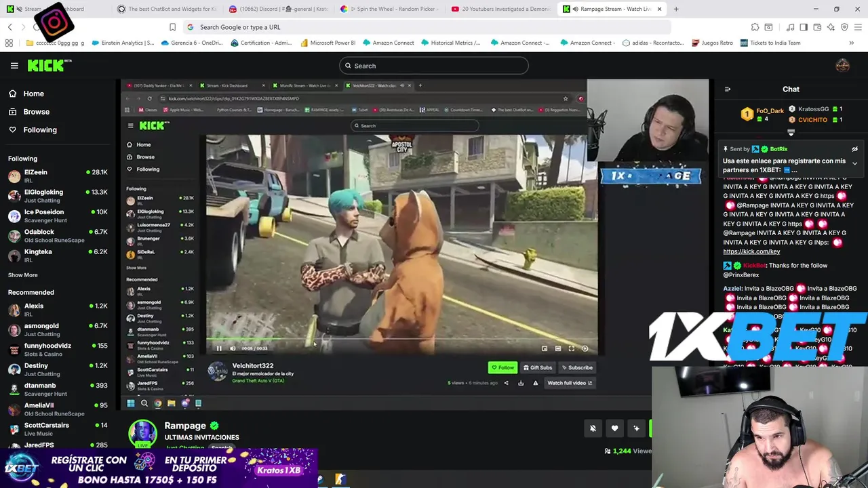Switch to the Spin the Wheel tab
This screenshot has height=488, width=868.
389,9
